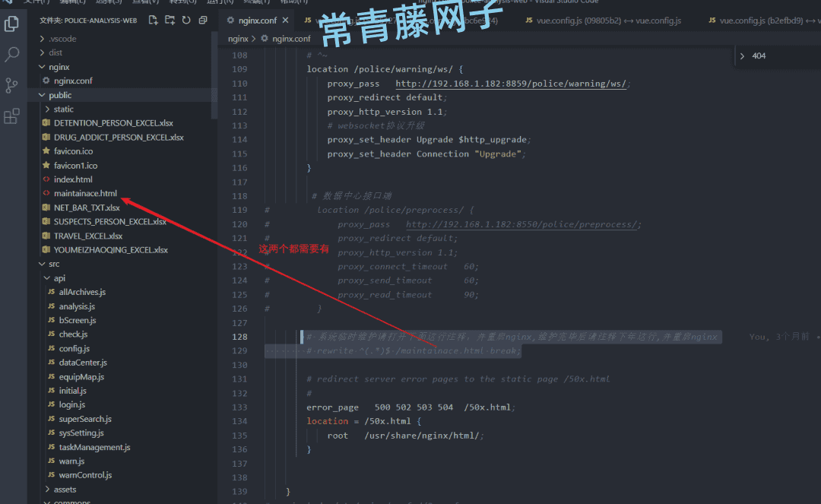This screenshot has height=504, width=821.
Task: Open NET_BAR_TXT.xlsx file
Action: point(87,208)
